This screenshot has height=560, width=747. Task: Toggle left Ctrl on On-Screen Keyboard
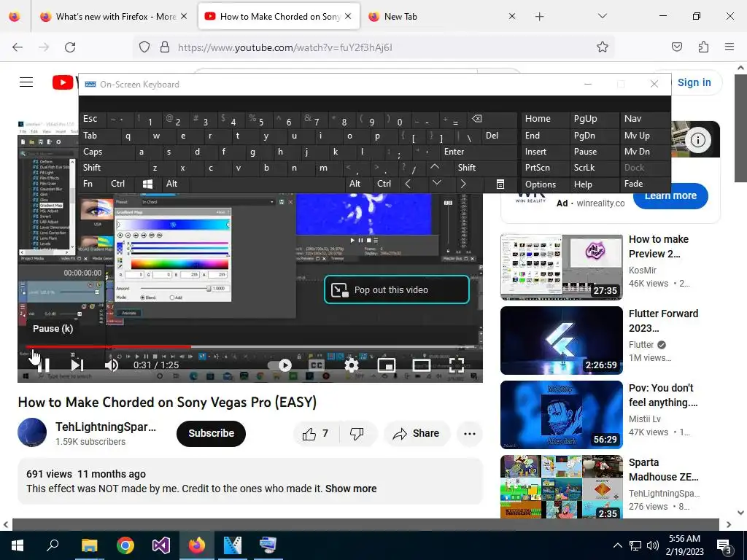click(121, 184)
